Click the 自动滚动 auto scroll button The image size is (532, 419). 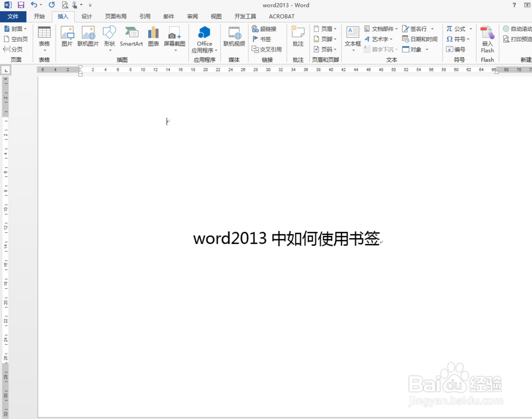pyautogui.click(x=517, y=29)
